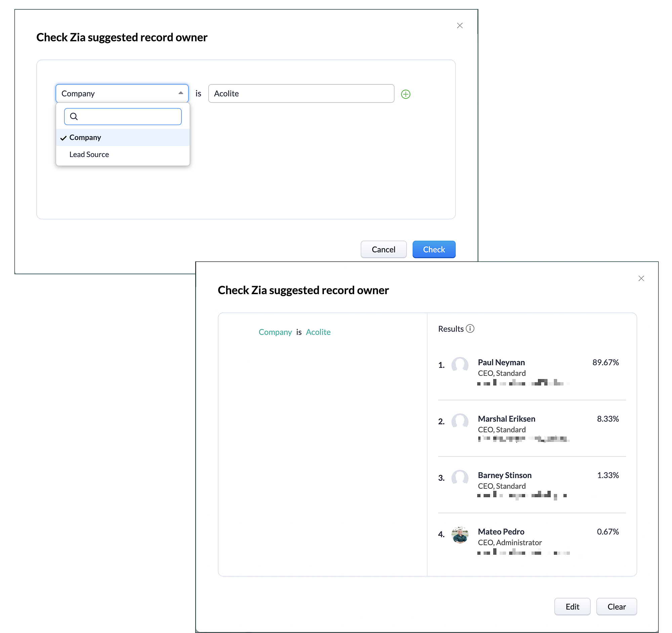Viewport: 672px width, 633px height.
Task: Select the checked Company option
Action: [x=85, y=137]
